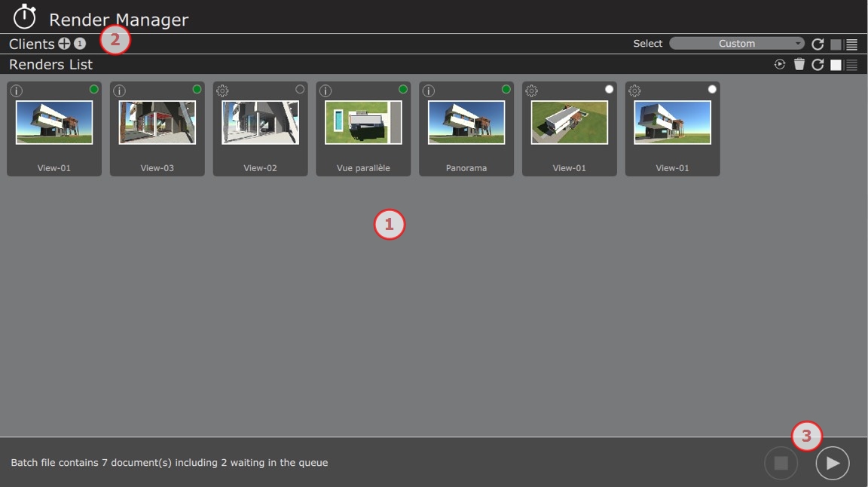Image resolution: width=868 pixels, height=487 pixels.
Task: Start rendering with the play button
Action: 833,463
